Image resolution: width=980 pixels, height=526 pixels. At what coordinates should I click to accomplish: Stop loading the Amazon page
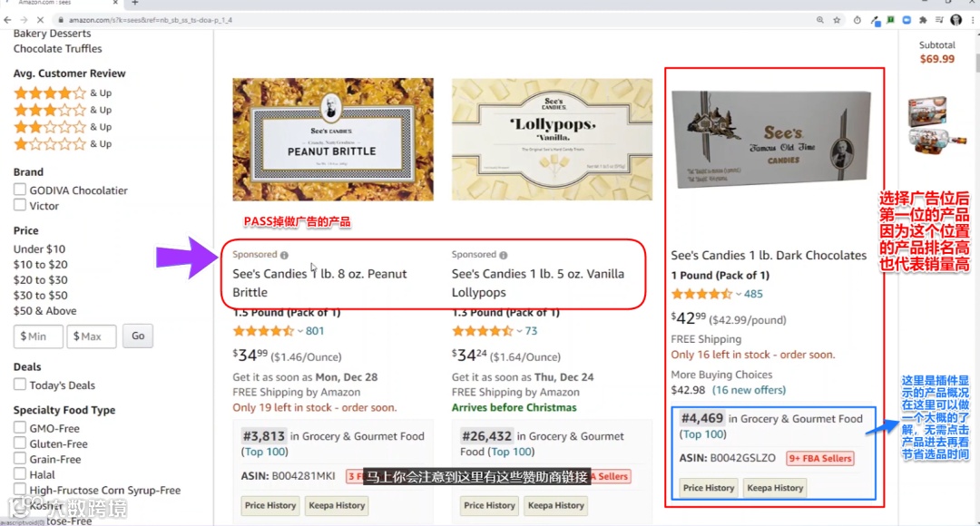pos(40,20)
